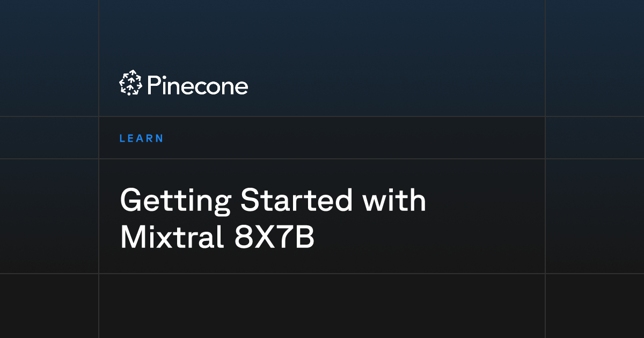Viewport: 644px width, 338px height.
Task: Click the word "Started" in the title
Action: click(x=297, y=200)
